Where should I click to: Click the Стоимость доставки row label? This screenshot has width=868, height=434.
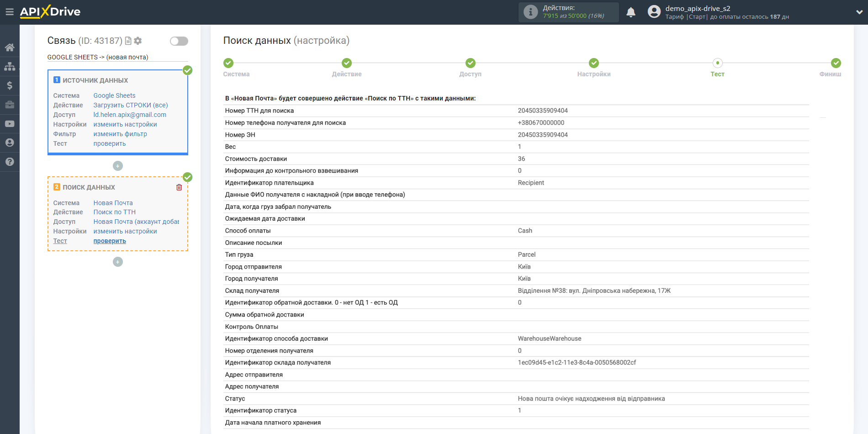tap(256, 159)
